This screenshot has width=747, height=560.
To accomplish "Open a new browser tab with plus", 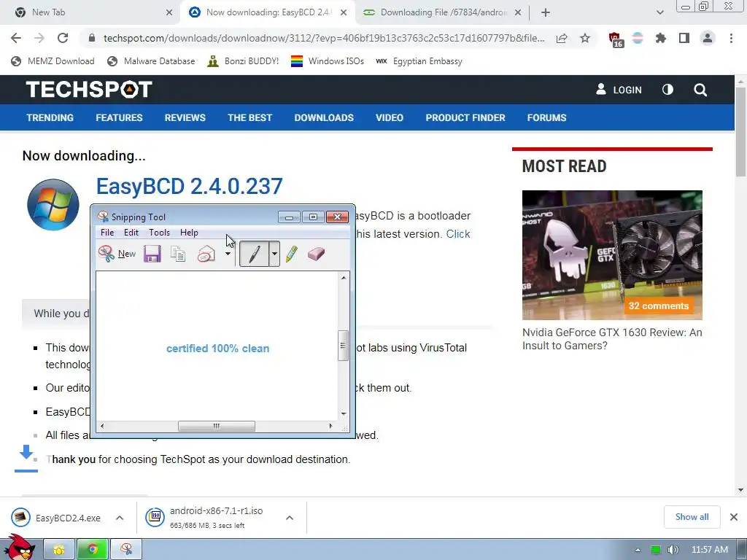I will tap(546, 12).
